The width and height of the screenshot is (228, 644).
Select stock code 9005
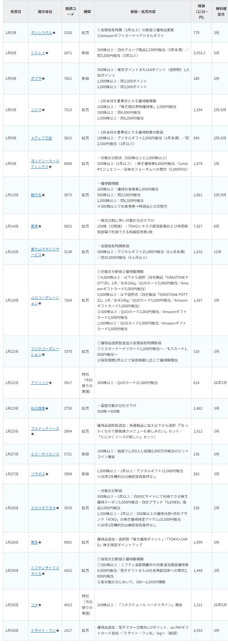click(x=68, y=542)
